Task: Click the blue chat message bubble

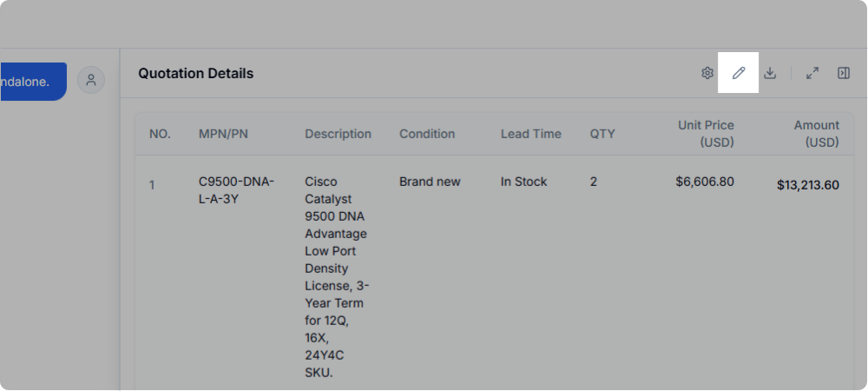Action: click(33, 81)
